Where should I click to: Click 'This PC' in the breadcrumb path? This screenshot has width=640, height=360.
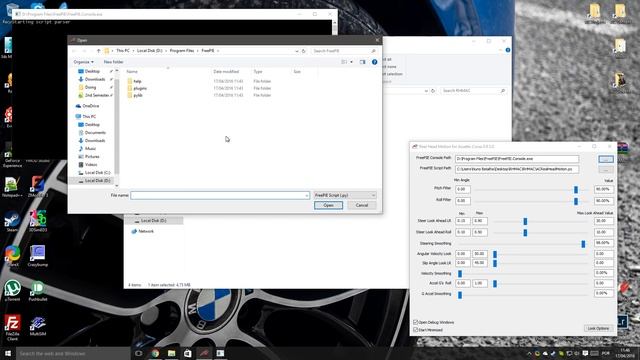pos(122,51)
